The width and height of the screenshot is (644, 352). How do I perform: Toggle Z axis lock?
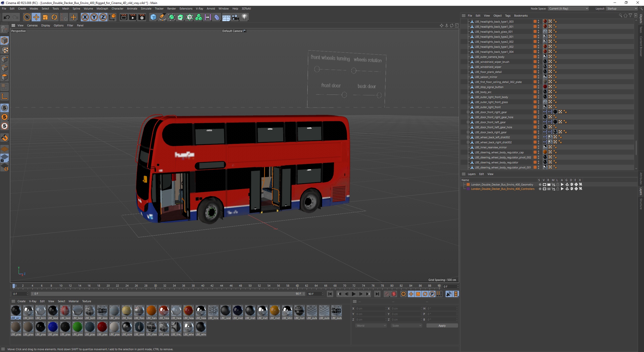103,17
